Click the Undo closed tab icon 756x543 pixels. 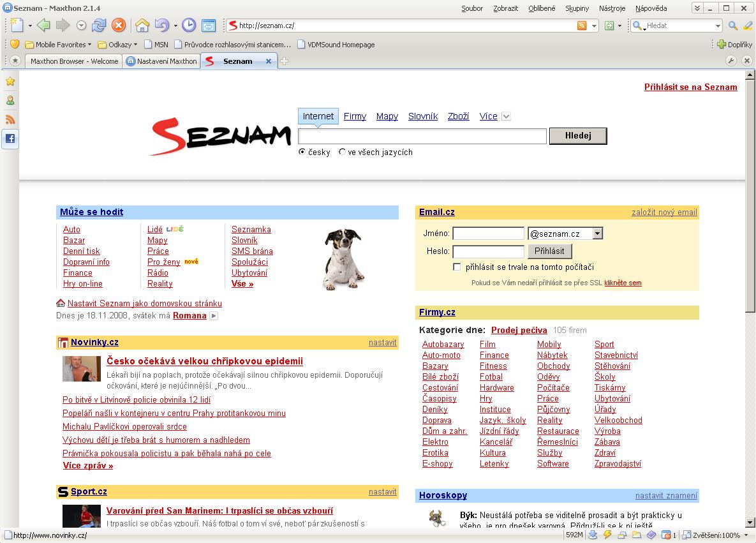click(x=161, y=25)
